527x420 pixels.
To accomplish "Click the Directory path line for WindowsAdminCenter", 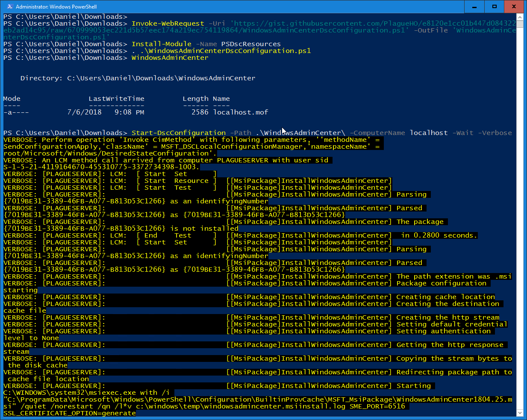I will 138,78.
